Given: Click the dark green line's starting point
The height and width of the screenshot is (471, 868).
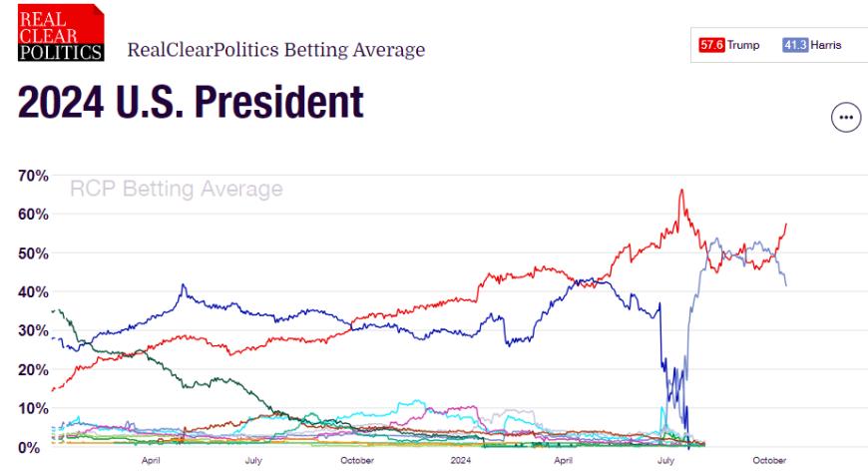Looking at the screenshot, I should pyautogui.click(x=53, y=311).
